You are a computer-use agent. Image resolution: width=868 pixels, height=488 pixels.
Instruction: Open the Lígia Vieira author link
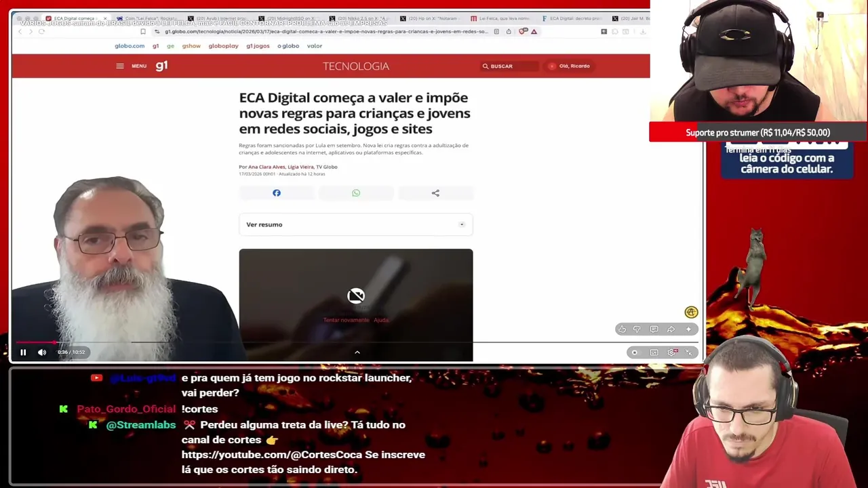pyautogui.click(x=300, y=167)
